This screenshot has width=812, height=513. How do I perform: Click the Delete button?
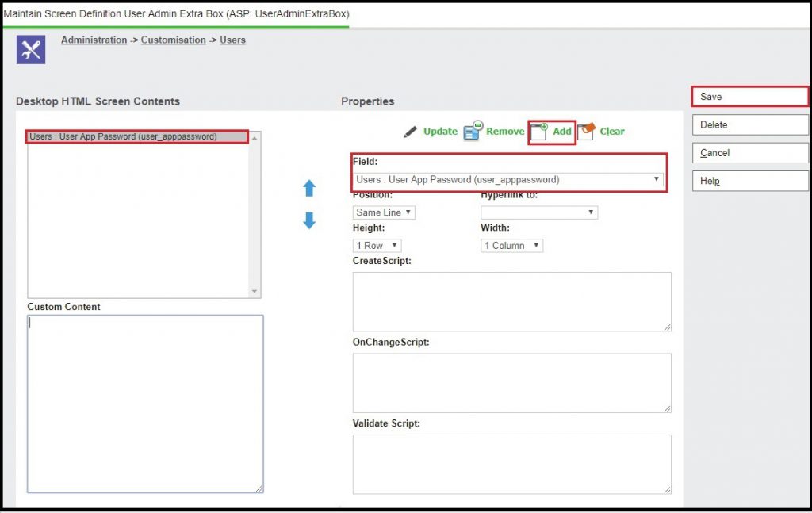pyautogui.click(x=749, y=124)
